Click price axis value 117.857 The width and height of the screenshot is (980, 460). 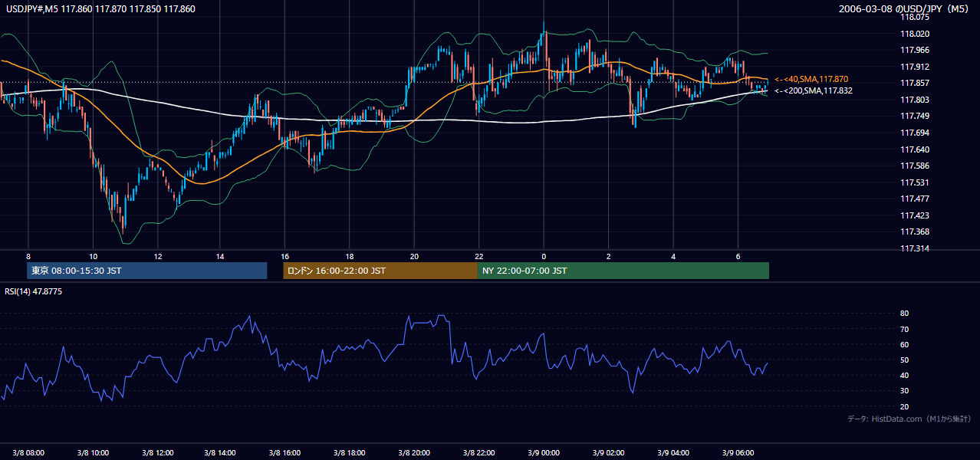pos(914,83)
